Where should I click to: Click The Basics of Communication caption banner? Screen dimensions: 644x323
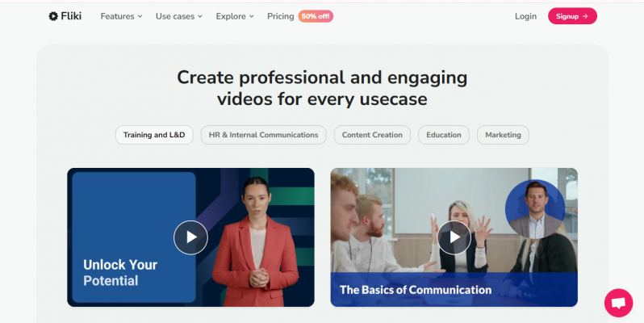click(416, 290)
